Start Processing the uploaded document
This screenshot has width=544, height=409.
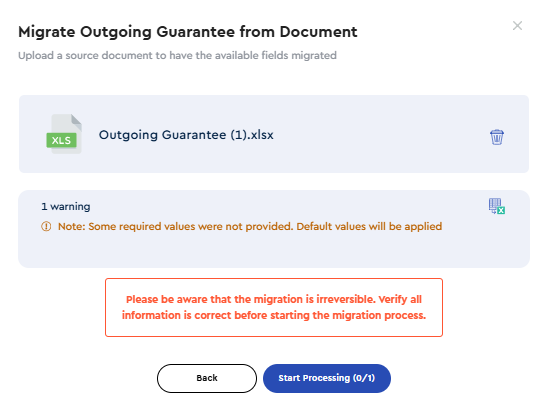[x=327, y=378]
